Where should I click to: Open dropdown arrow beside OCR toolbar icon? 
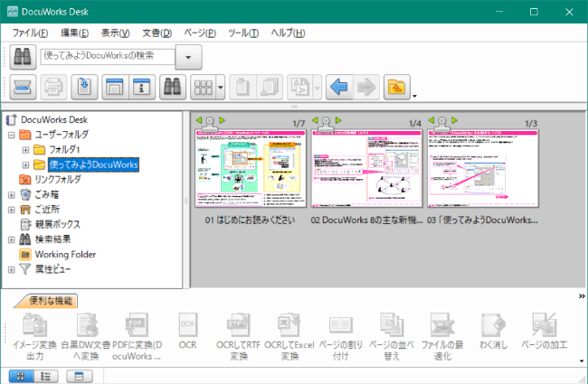318,87
